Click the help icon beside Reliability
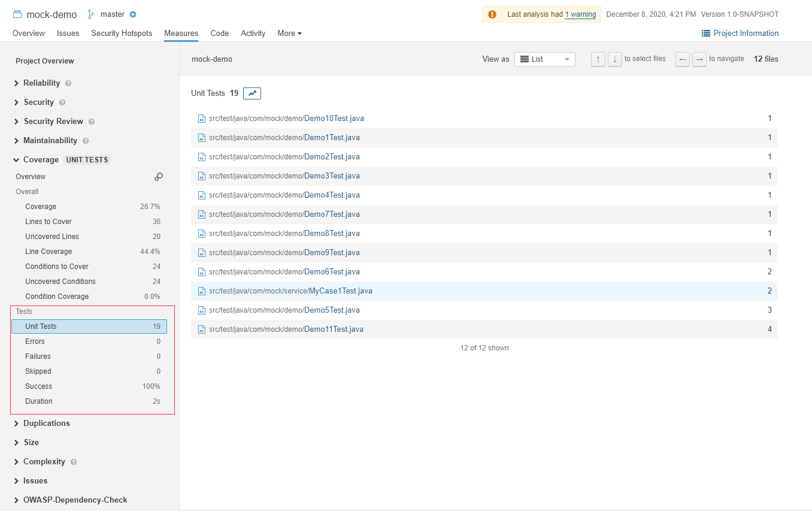 [68, 83]
